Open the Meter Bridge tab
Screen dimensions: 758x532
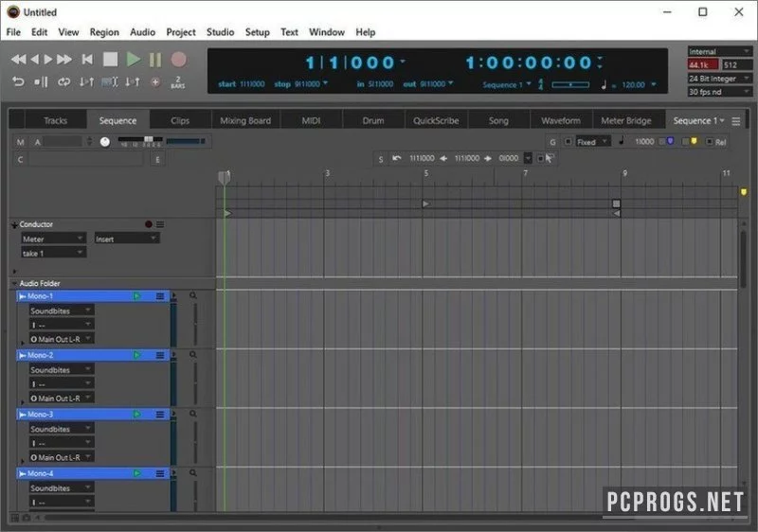[x=626, y=120]
